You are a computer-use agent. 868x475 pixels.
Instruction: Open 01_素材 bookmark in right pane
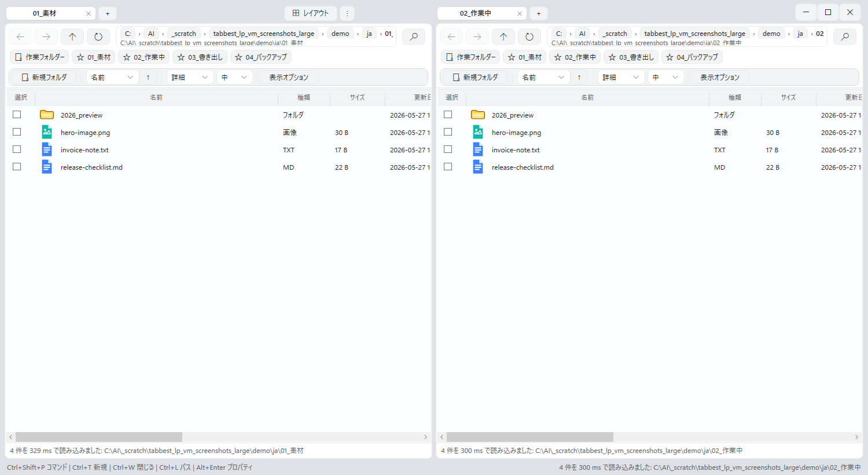click(525, 57)
